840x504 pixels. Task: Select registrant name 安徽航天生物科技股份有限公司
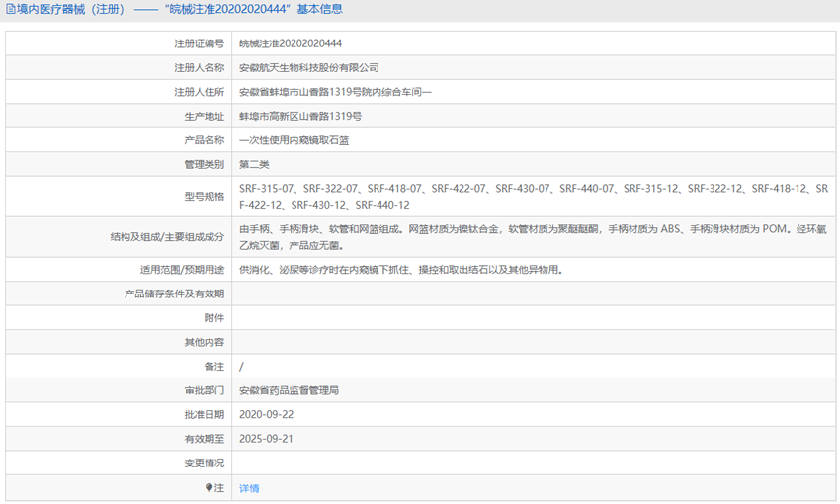tap(309, 67)
